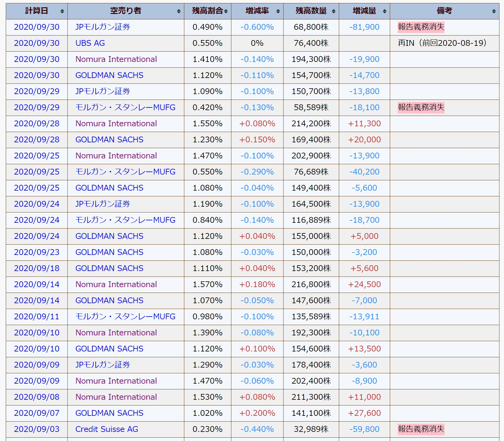Select the 76,400株 balance cell
The width and height of the screenshot is (504, 441).
point(311,43)
